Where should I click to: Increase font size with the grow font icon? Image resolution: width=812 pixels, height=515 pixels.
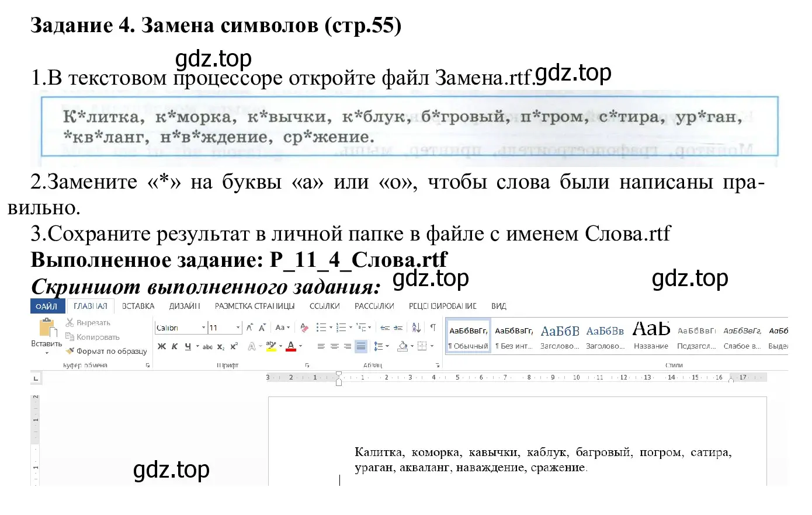point(250,328)
